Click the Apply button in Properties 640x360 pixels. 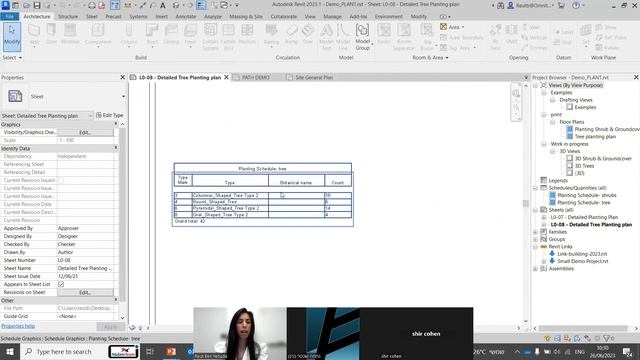pyautogui.click(x=110, y=327)
